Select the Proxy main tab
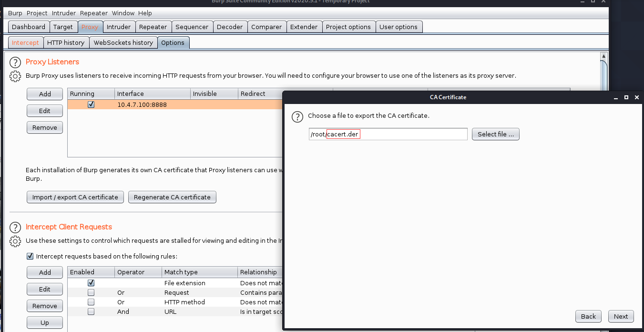This screenshot has height=332, width=644. point(90,27)
